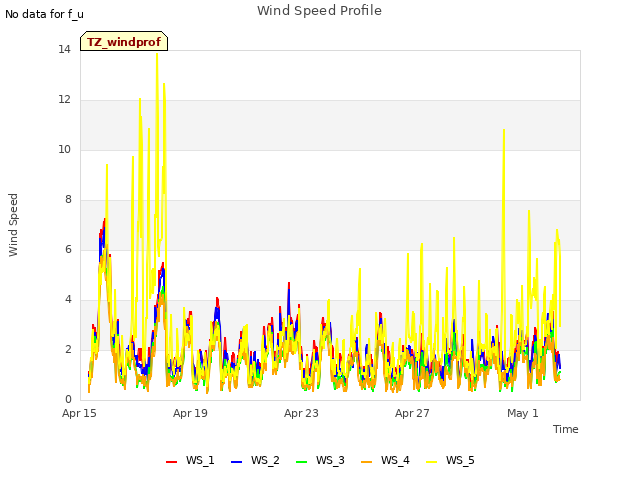Click the May 1 x-axis label
Screen dimensions: 640x480
pos(523,413)
